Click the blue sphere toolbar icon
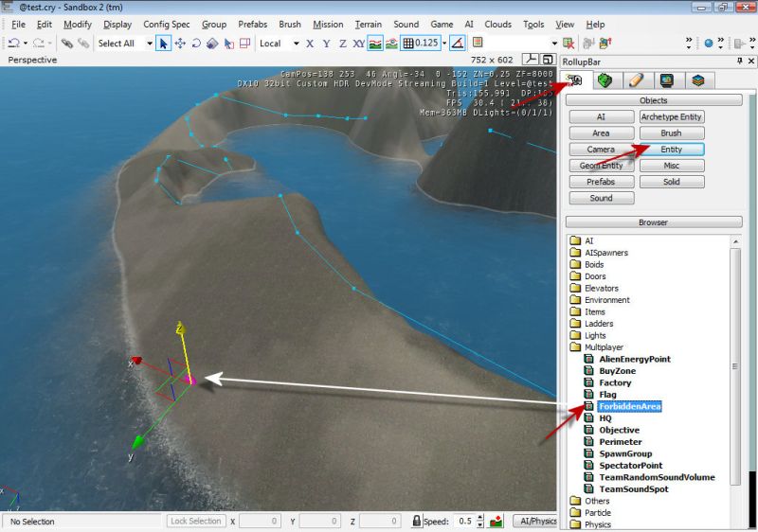Viewport: 758px width, 532px height. [708, 43]
